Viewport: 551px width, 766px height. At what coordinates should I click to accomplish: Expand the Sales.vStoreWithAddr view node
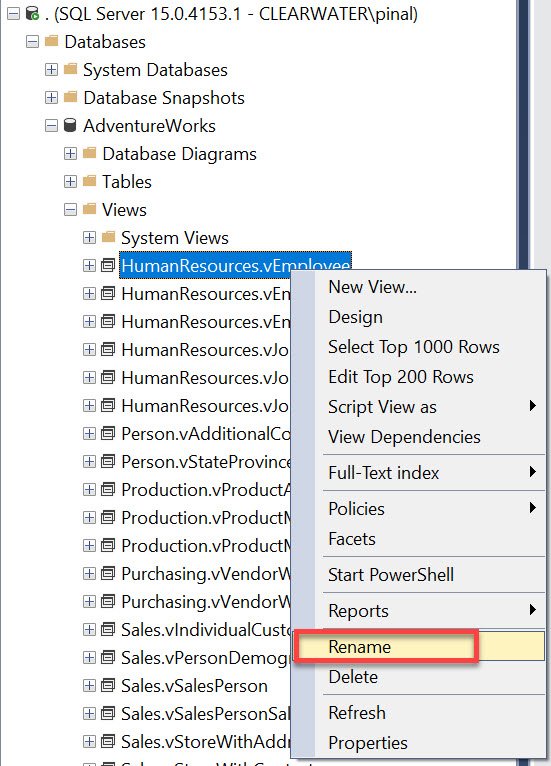coord(89,741)
